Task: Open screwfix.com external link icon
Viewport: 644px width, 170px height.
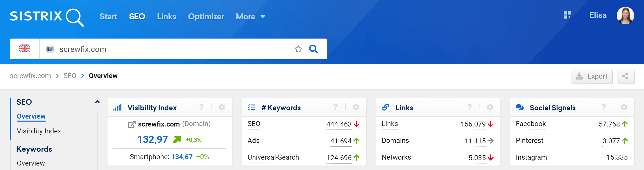Action: (132, 124)
